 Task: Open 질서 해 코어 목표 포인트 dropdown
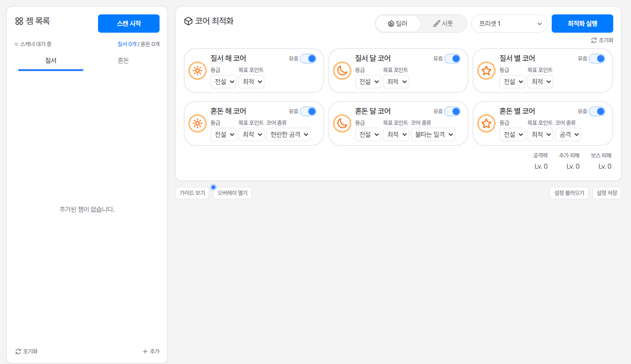click(x=251, y=82)
